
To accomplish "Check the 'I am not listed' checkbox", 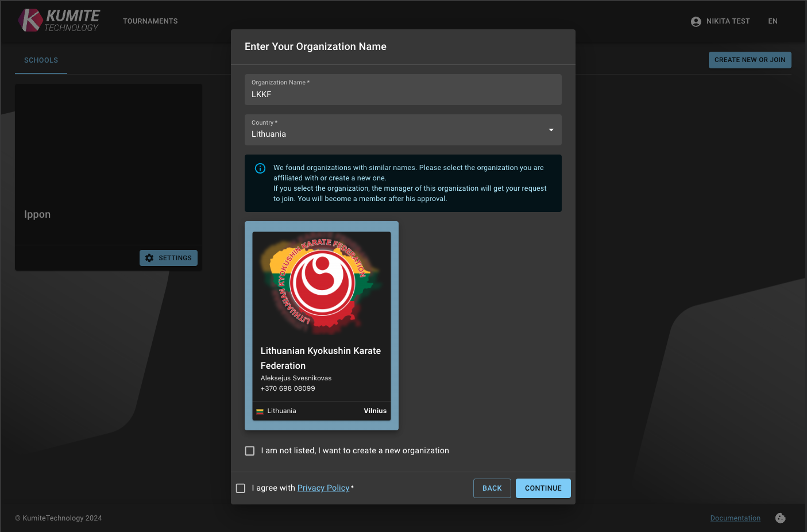I will tap(250, 451).
